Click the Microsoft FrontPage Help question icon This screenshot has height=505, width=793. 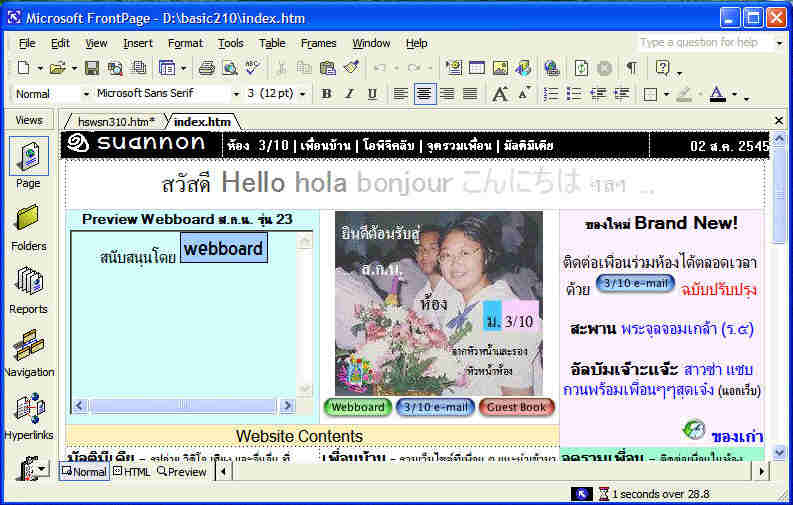663,68
